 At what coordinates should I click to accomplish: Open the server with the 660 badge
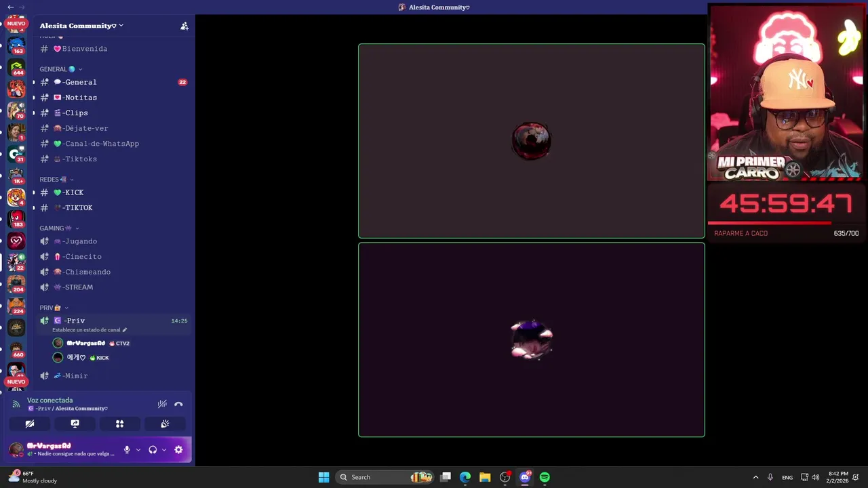[x=16, y=349]
